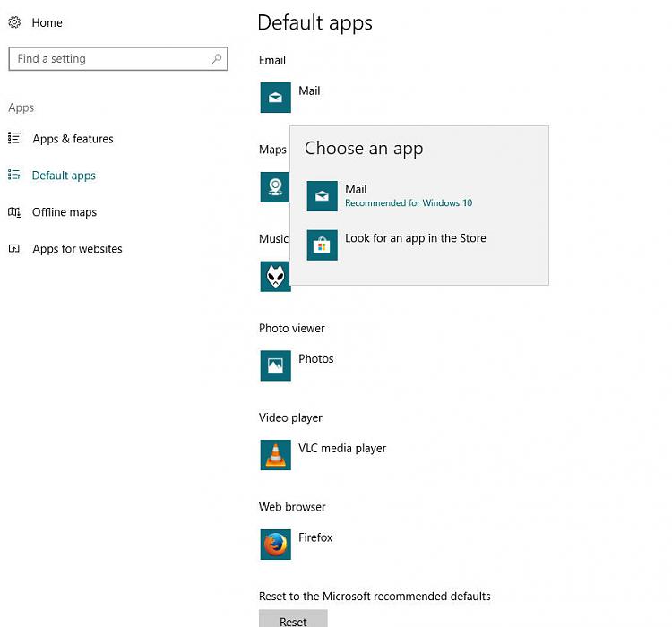Click the Firefox browser icon
This screenshot has width=672, height=627.
[276, 545]
